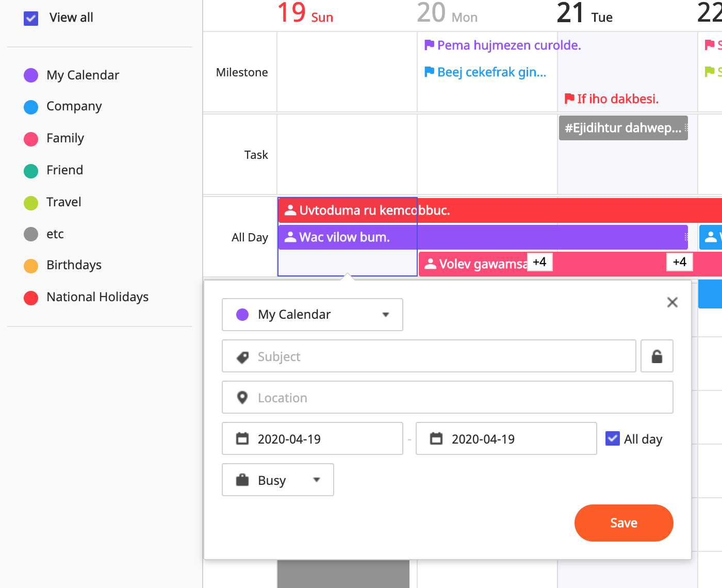Uncheck the 'View all' checkbox in the sidebar
Screen dimensions: 722x588
(x=30, y=18)
